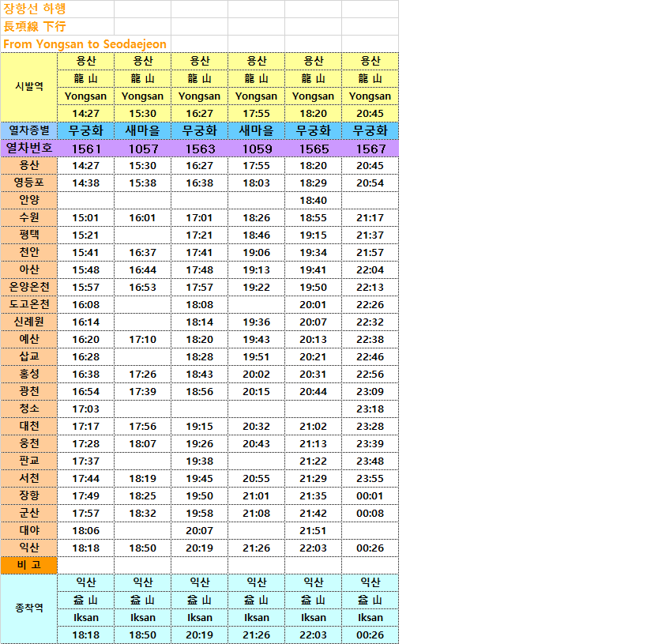The height and width of the screenshot is (644, 647).
Task: Select the '삽교' station row label
Action: pyautogui.click(x=29, y=356)
